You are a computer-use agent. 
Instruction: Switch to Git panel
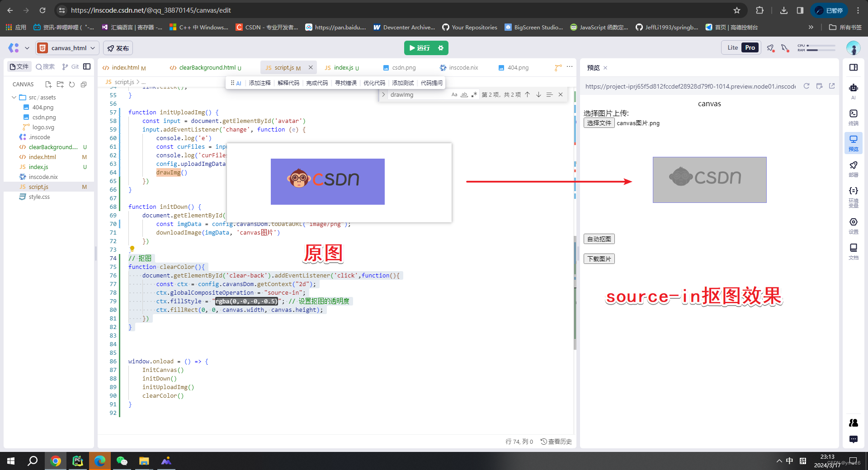(x=71, y=66)
